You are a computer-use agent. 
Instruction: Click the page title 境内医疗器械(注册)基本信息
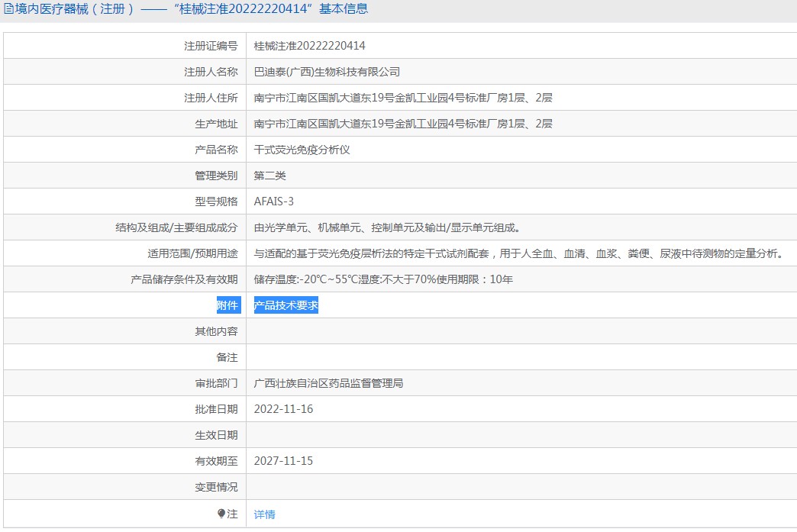(x=192, y=9)
